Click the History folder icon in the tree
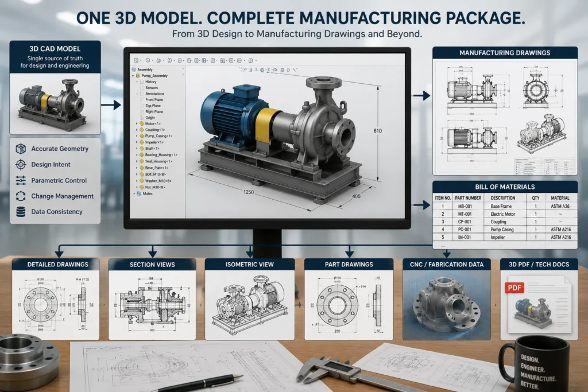The width and height of the screenshot is (588, 392). point(142,81)
